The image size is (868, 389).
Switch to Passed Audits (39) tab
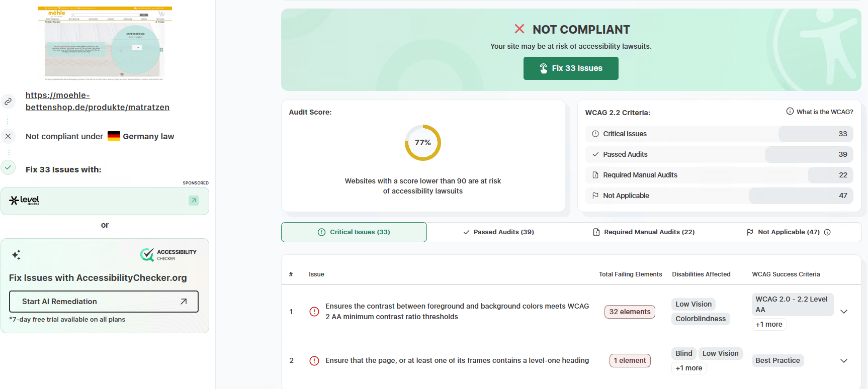(x=498, y=232)
